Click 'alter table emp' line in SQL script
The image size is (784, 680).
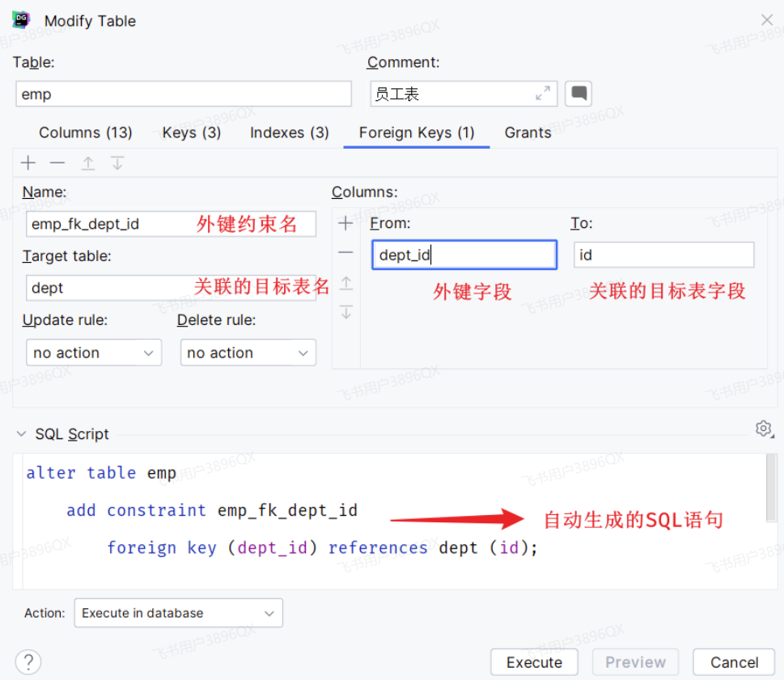(x=101, y=473)
